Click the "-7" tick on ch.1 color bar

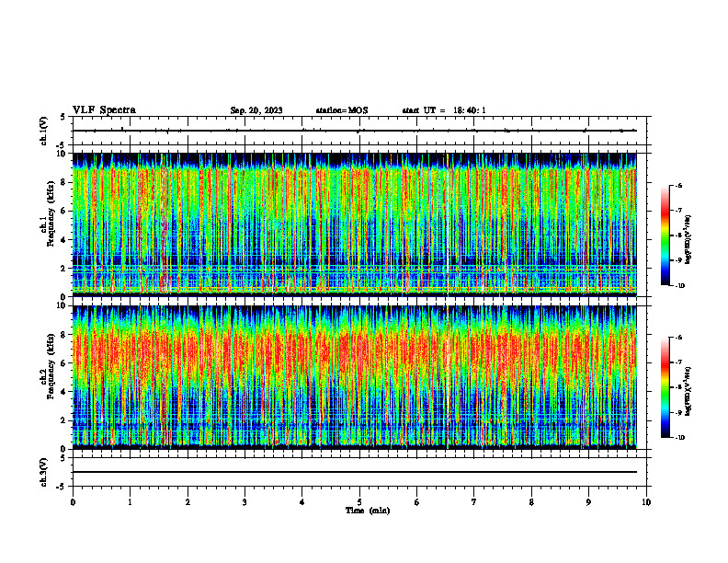tap(677, 211)
